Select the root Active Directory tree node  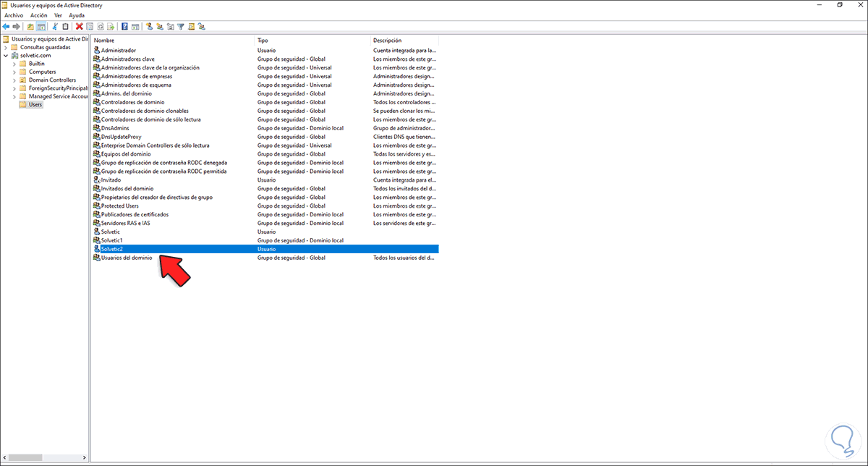(x=49, y=39)
